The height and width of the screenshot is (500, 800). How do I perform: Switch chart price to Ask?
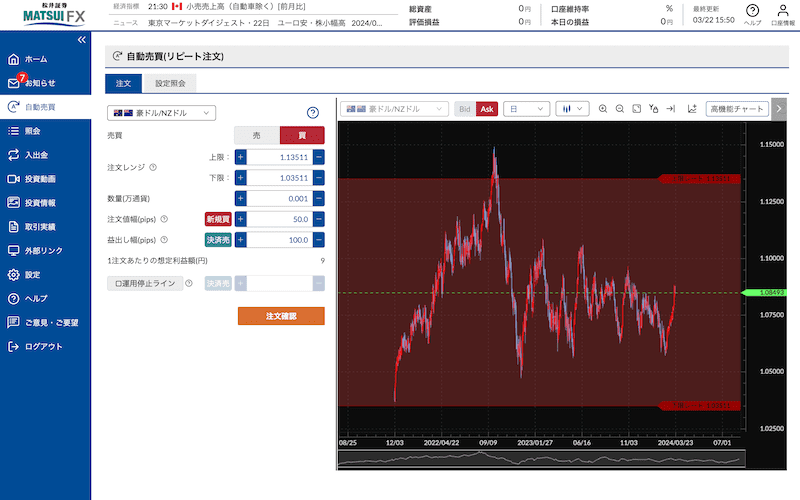487,109
